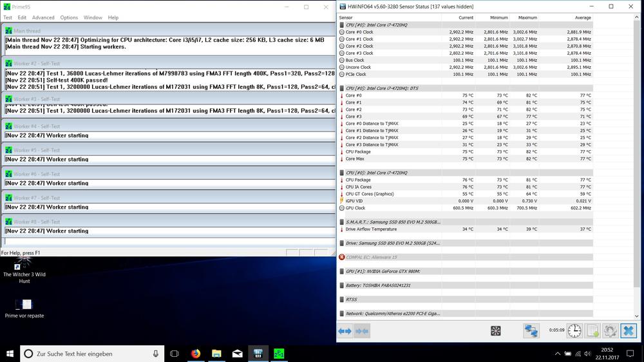
Task: Open sensor settings gear icon
Action: pos(610,331)
